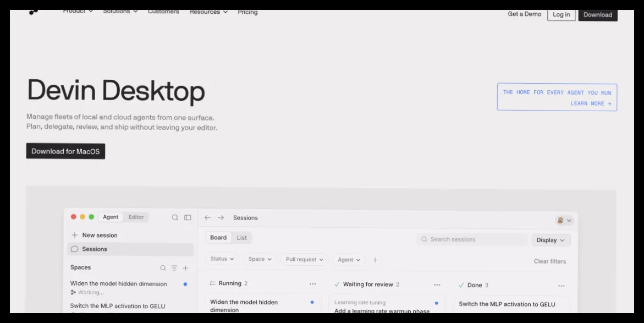Click the Download for MacOS button

point(65,151)
